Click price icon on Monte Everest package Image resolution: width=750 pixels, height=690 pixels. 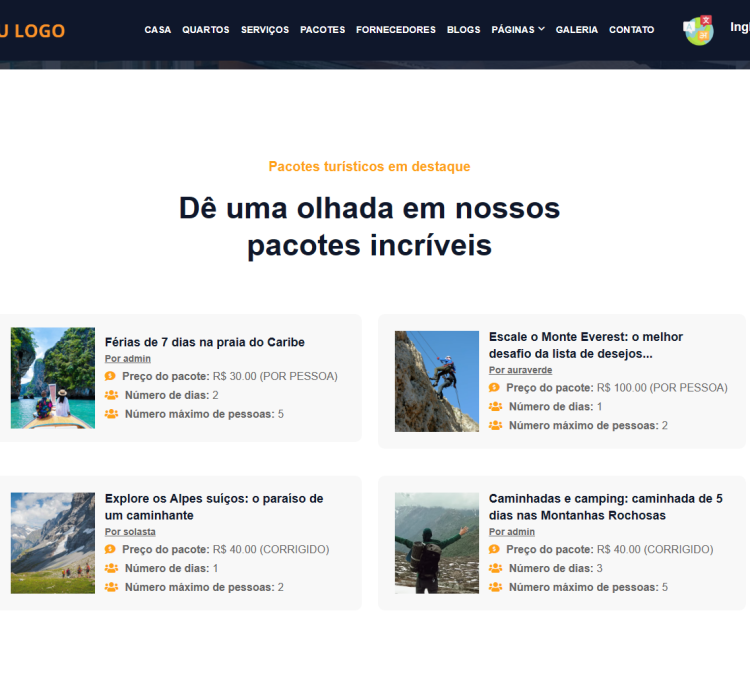pyautogui.click(x=495, y=388)
